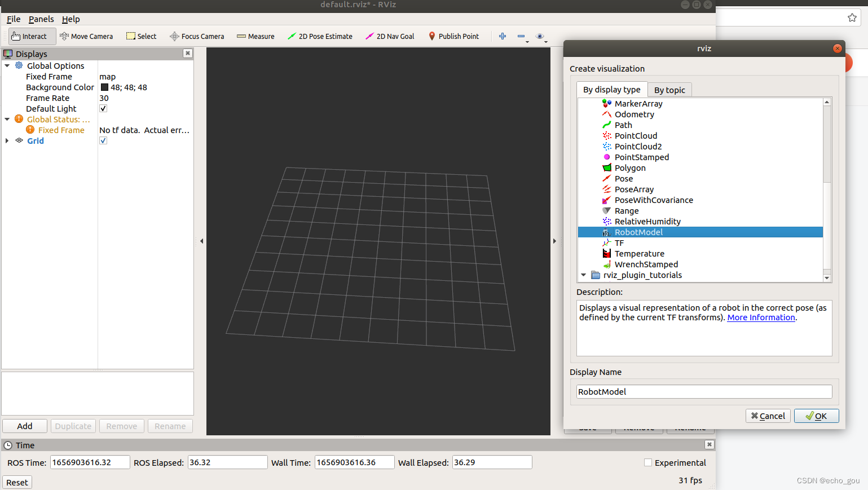The image size is (868, 490).
Task: Click the Reset time button
Action: point(17,483)
